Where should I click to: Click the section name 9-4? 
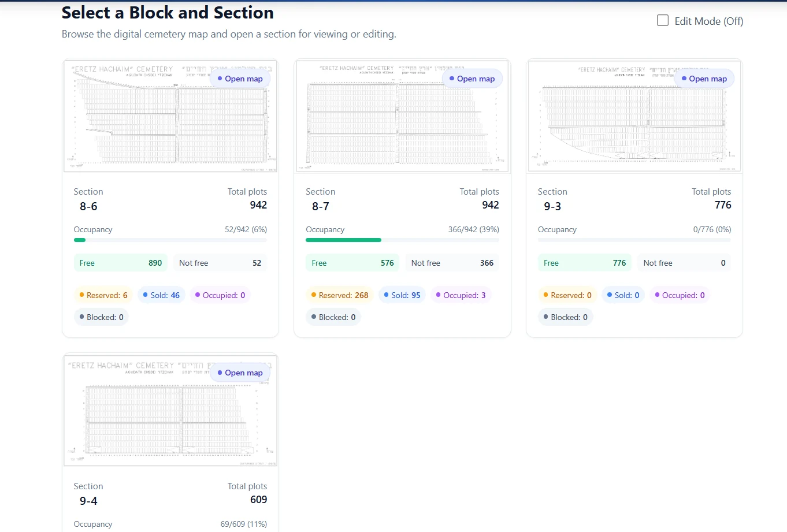[x=88, y=501]
